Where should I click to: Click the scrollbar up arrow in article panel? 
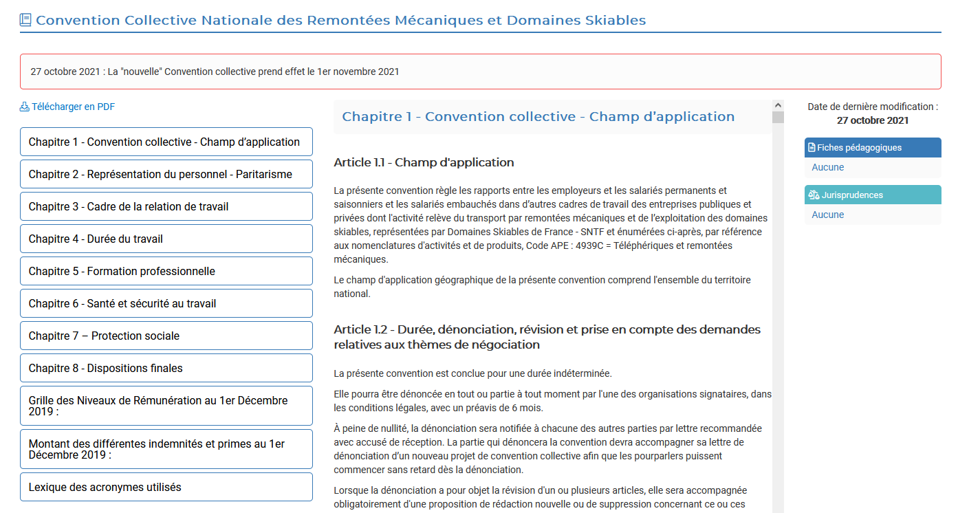(x=778, y=106)
